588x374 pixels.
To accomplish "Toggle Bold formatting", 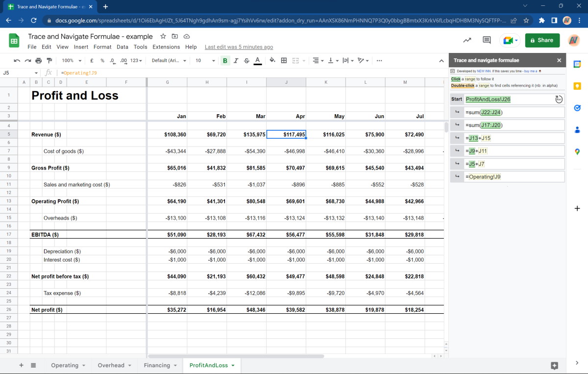I will [225, 60].
